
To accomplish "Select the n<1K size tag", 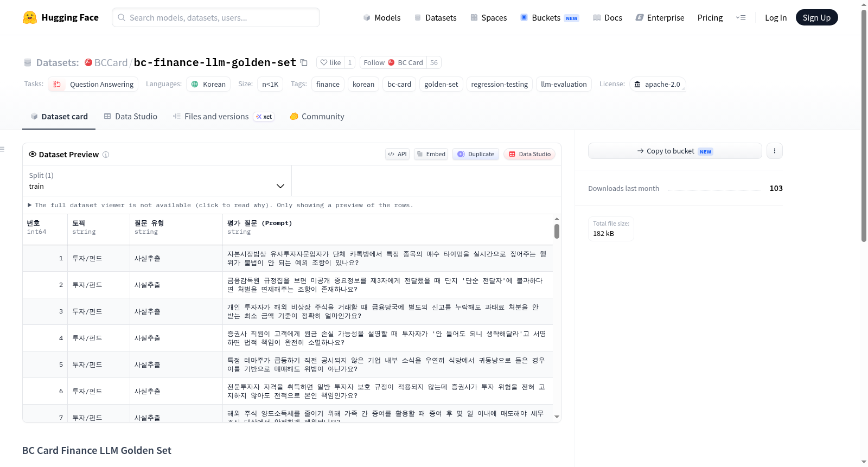I will coord(270,84).
